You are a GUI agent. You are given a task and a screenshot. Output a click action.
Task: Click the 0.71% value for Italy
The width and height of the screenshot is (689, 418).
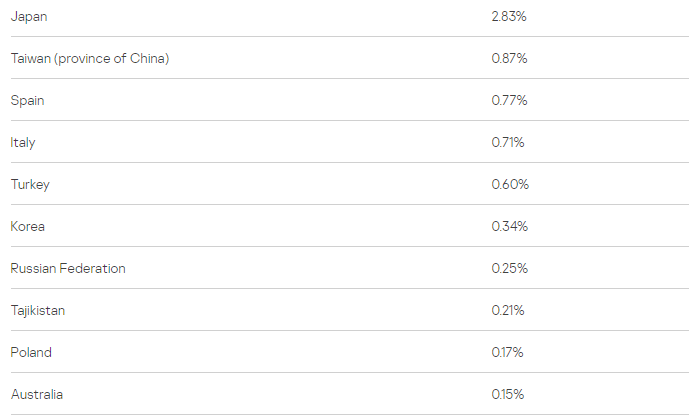click(x=508, y=142)
